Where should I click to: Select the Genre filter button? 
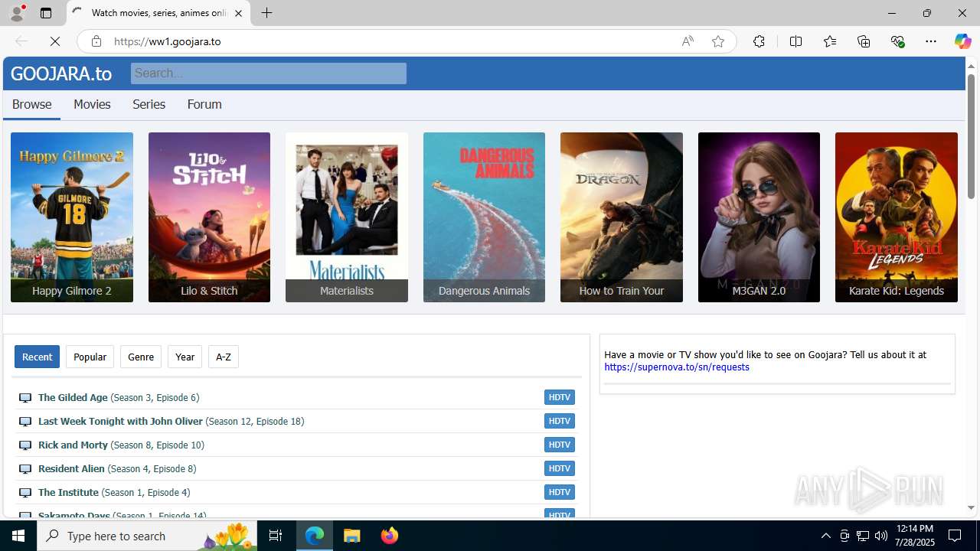pos(141,357)
